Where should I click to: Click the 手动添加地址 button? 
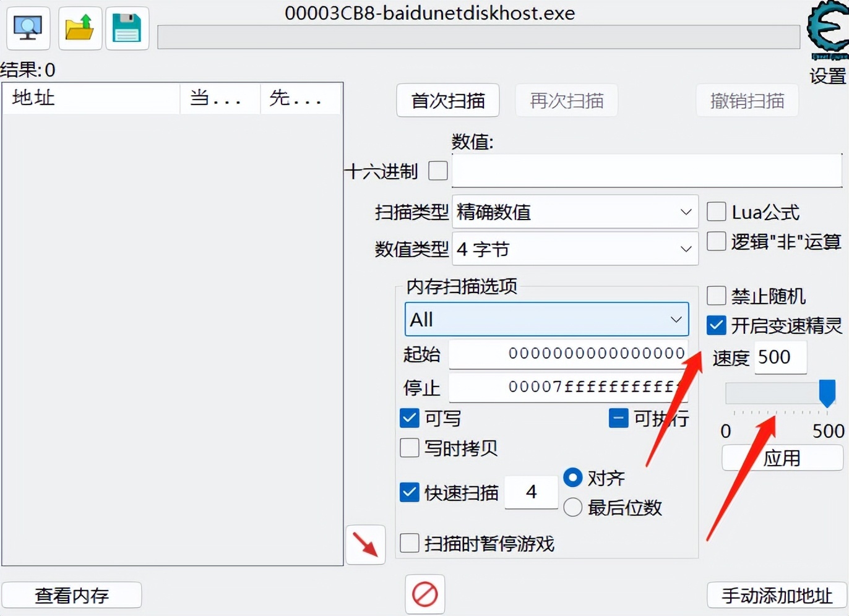coord(777,596)
